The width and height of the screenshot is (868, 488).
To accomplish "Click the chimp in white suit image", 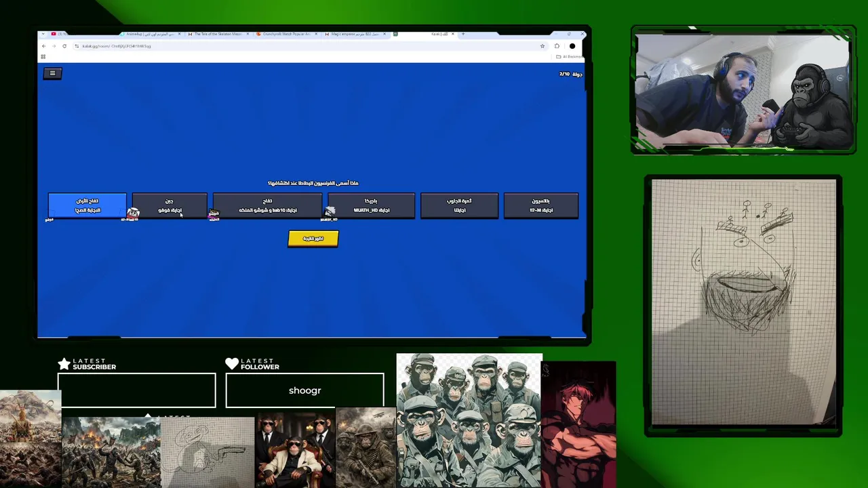I will tap(294, 450).
